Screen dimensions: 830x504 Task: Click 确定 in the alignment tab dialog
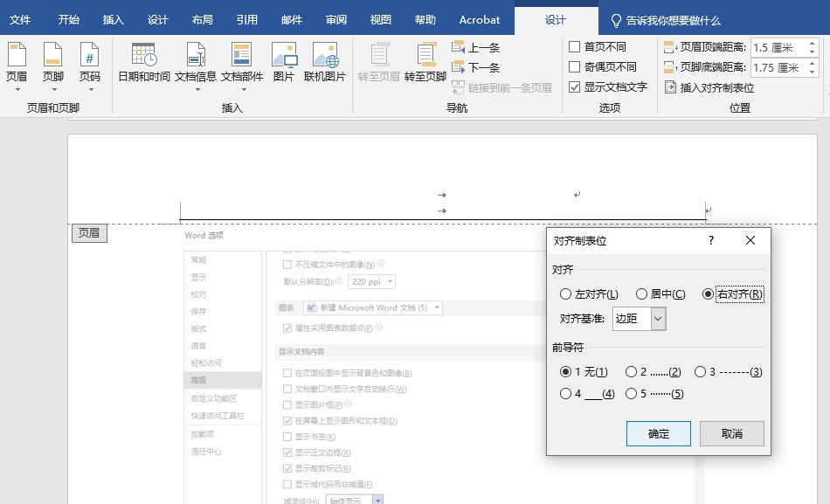[658, 434]
